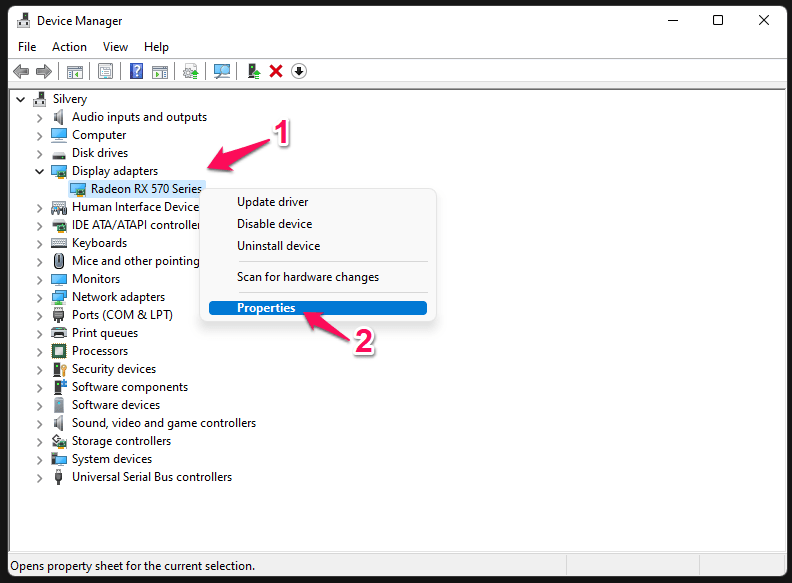
Task: Click the Storage controllers icon
Action: pos(59,441)
